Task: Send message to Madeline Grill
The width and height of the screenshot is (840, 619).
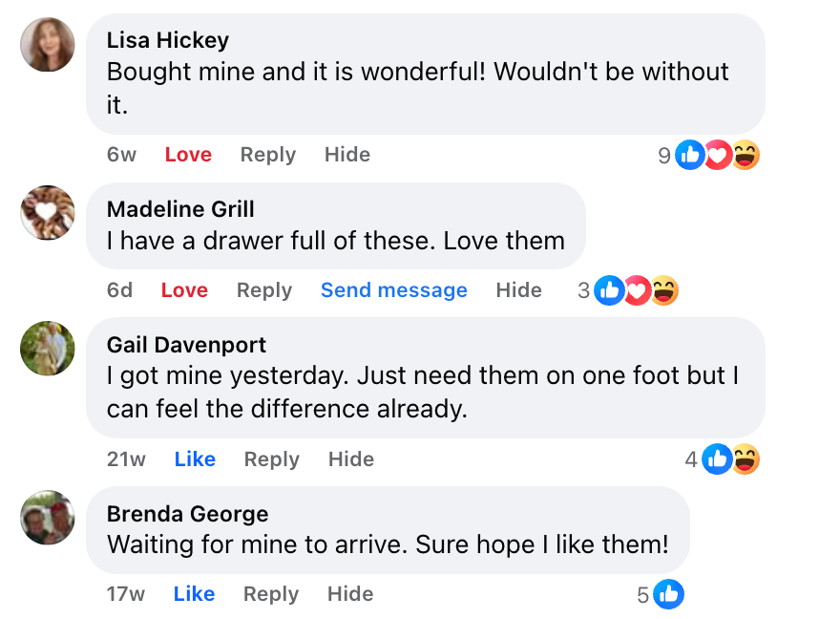Action: [393, 290]
